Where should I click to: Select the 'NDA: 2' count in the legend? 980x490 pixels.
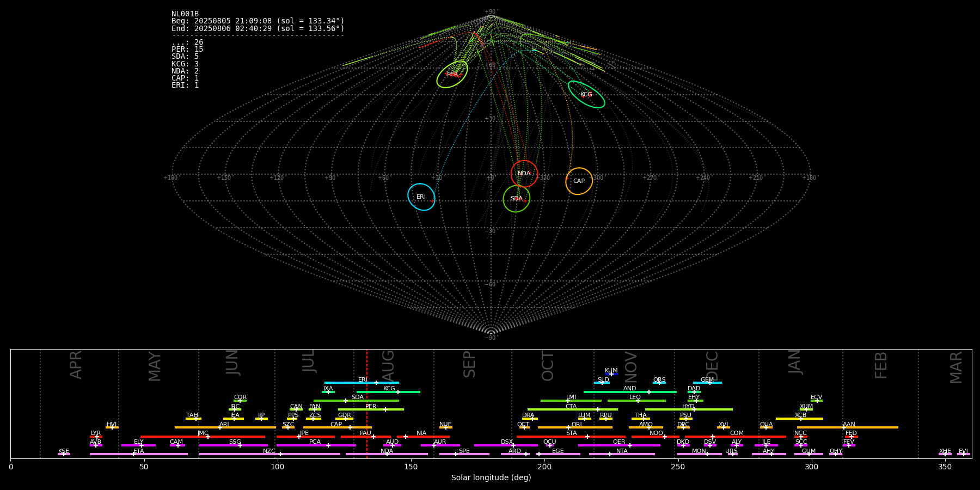[x=185, y=71]
